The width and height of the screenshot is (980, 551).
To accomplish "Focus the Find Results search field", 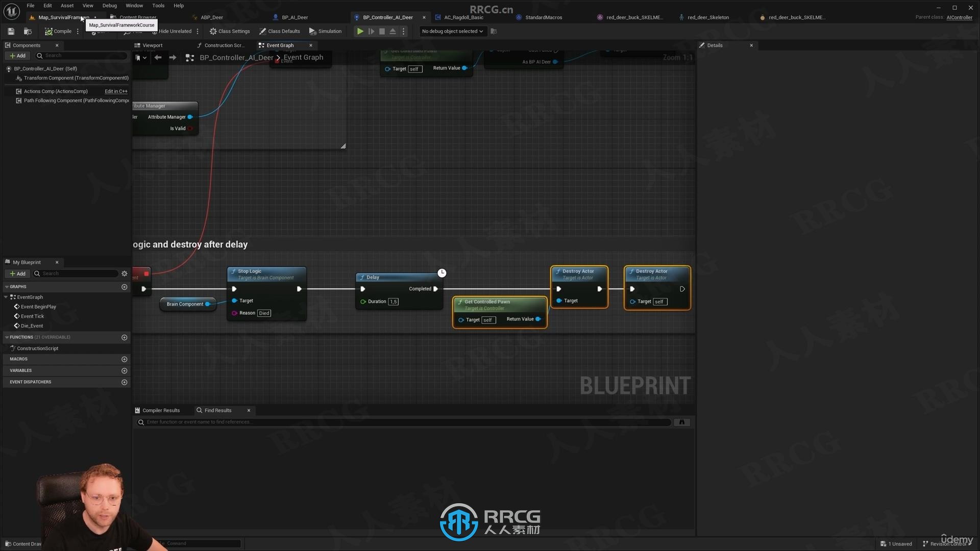I will pos(404,422).
